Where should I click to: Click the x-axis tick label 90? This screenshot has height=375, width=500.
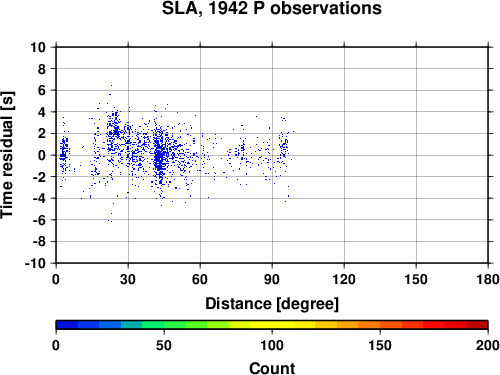[x=272, y=279]
